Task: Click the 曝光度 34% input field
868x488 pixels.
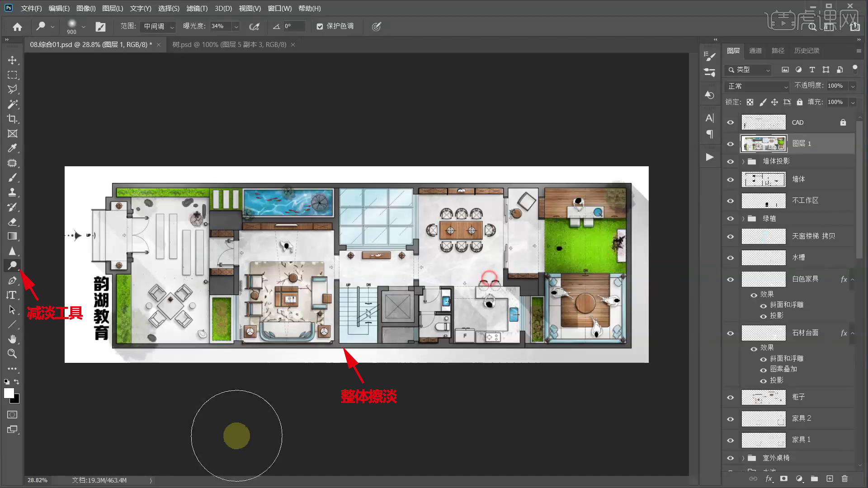Action: click(x=220, y=27)
